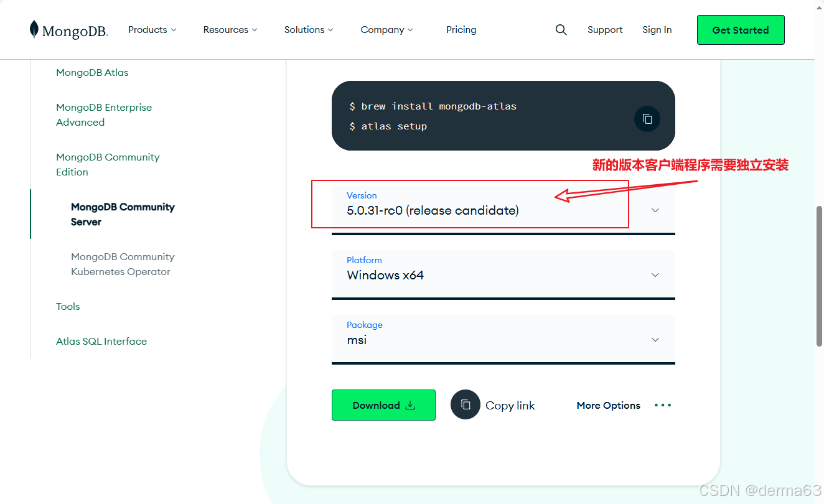Open Tools in the sidebar
The width and height of the screenshot is (824, 504).
68,306
